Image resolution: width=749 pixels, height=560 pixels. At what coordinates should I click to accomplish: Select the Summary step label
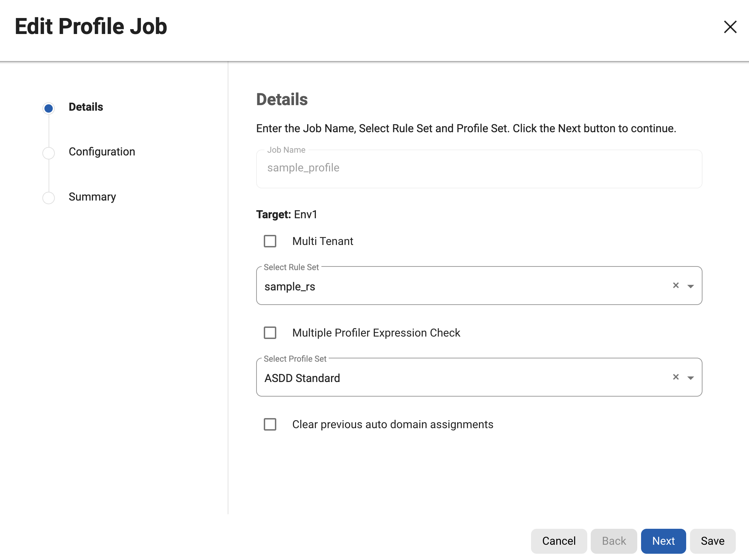[x=92, y=197]
